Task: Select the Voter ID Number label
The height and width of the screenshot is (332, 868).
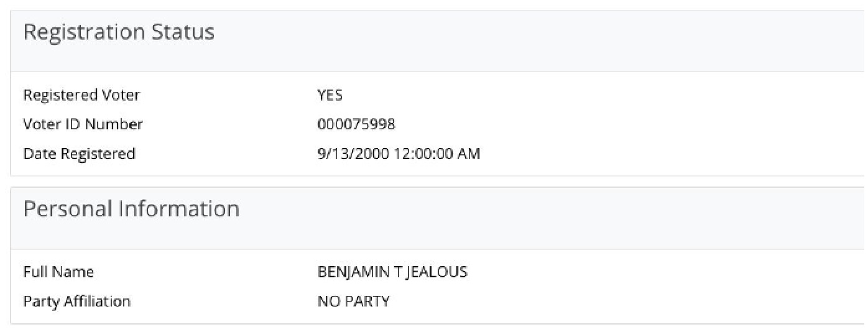Action: [83, 124]
